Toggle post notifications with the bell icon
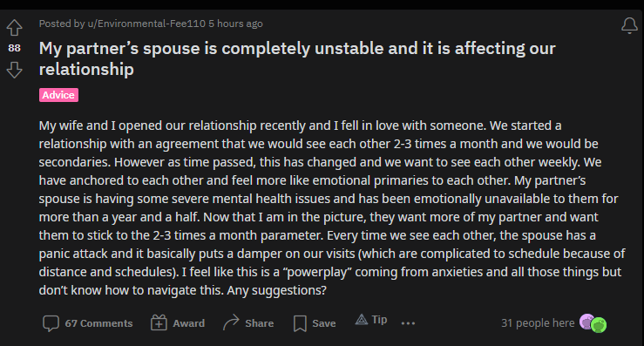The width and height of the screenshot is (644, 346). click(629, 25)
